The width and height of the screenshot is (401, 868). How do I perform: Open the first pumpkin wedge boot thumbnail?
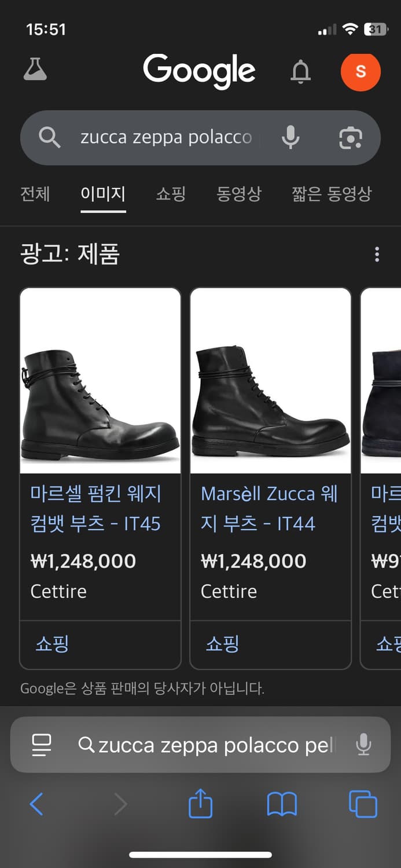tap(100, 380)
